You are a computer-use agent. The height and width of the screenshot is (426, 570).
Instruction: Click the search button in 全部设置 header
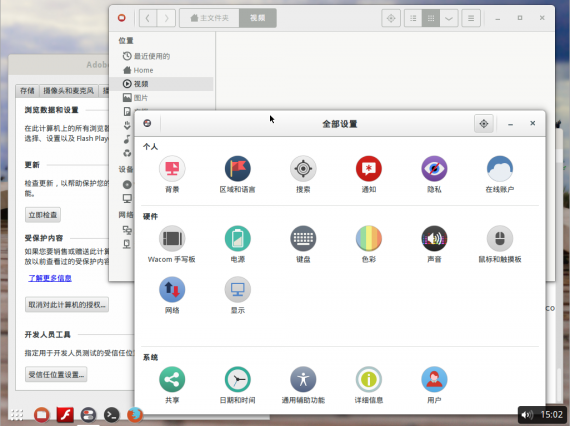pos(483,124)
